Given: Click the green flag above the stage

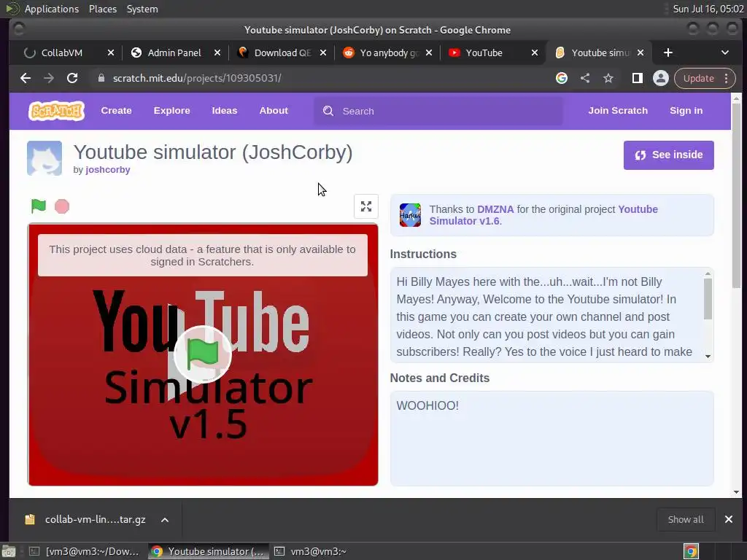Looking at the screenshot, I should pyautogui.click(x=38, y=206).
